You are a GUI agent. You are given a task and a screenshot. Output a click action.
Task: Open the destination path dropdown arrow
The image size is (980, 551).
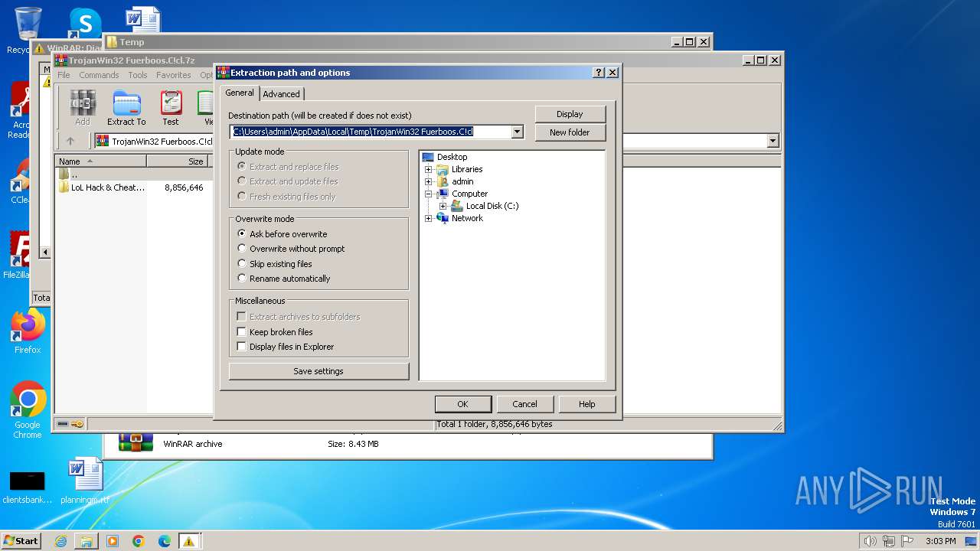517,132
